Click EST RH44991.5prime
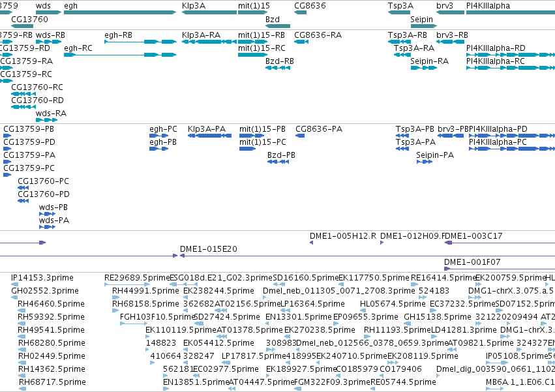555x392 pixels. [145, 291]
